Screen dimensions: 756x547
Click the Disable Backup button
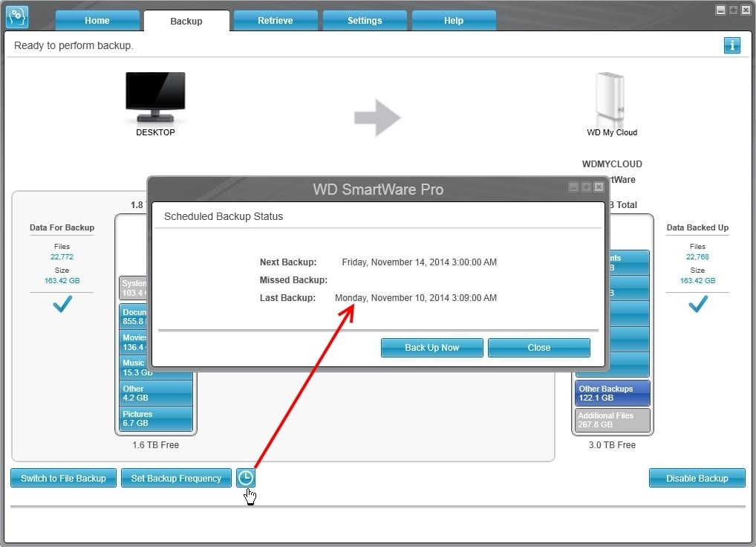(697, 478)
